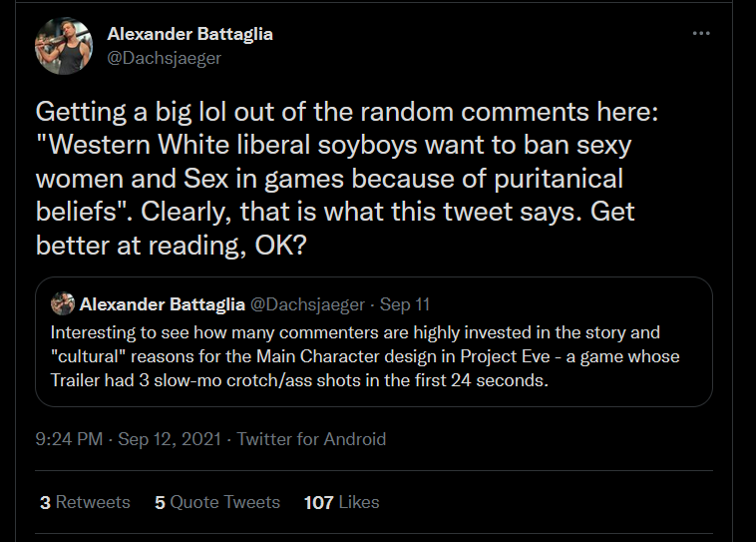Click the Sep 12, 2021 date
The width and height of the screenshot is (756, 542).
pyautogui.click(x=170, y=439)
